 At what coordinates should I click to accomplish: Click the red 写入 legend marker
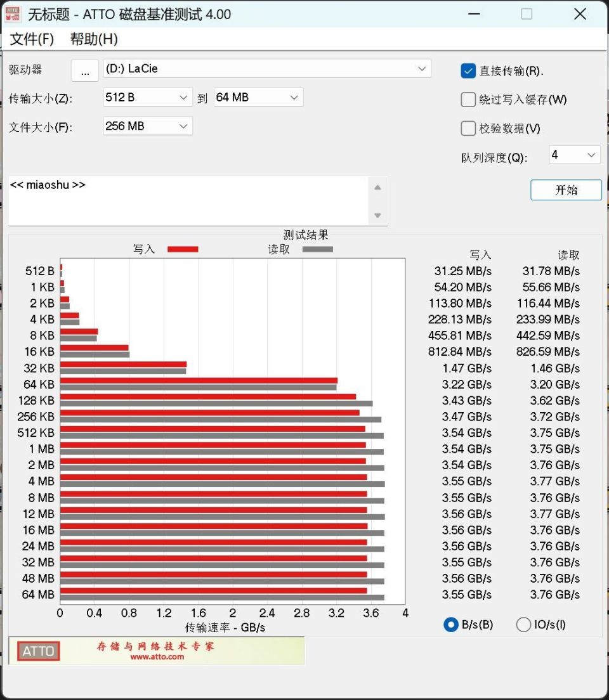click(183, 249)
